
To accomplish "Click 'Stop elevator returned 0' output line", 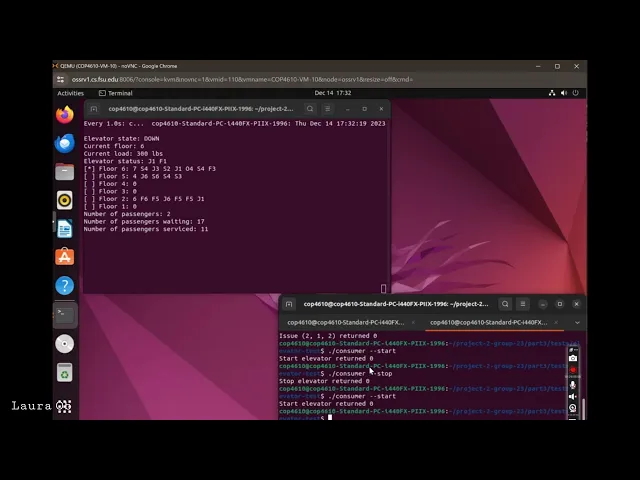I will 324,381.
